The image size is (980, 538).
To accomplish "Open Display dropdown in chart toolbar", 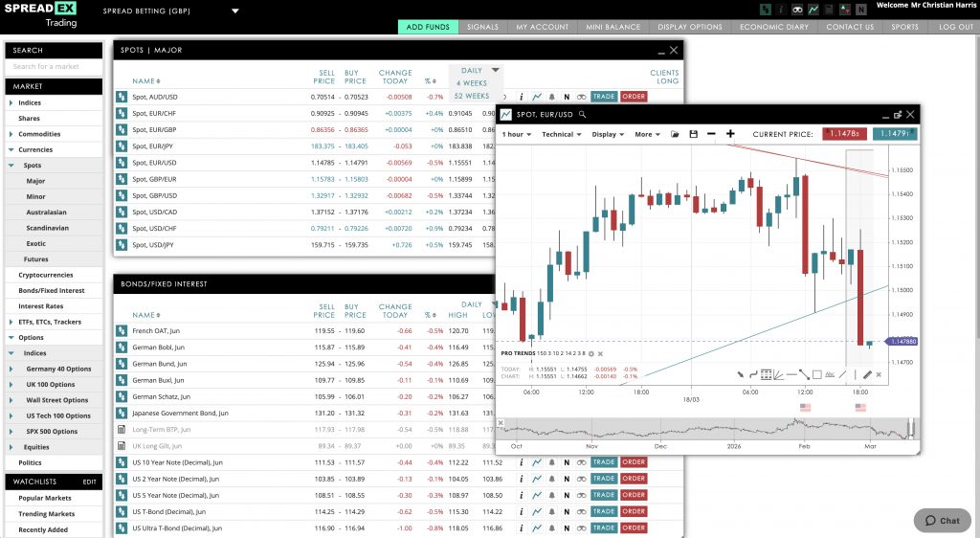I will (608, 134).
